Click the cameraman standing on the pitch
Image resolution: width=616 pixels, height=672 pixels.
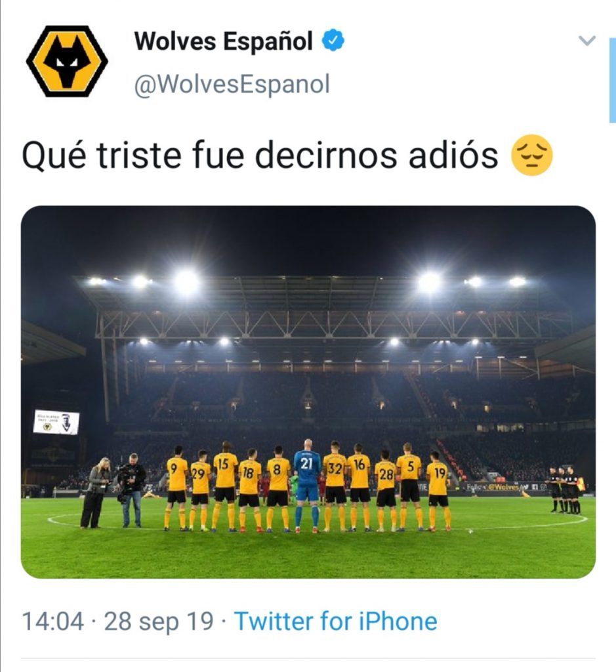coord(131,490)
